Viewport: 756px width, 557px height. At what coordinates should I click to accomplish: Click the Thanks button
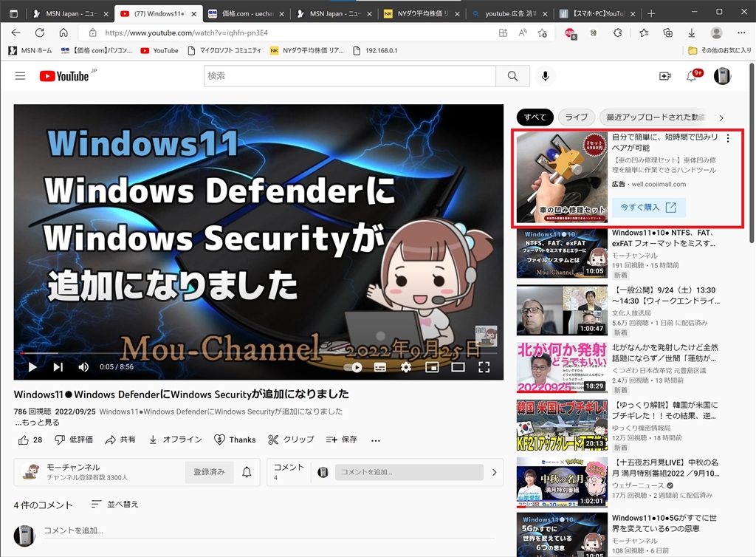click(x=235, y=440)
